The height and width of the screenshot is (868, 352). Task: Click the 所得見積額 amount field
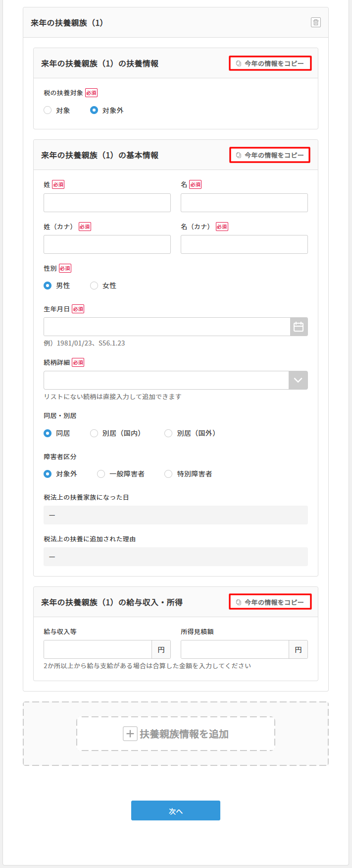click(235, 649)
